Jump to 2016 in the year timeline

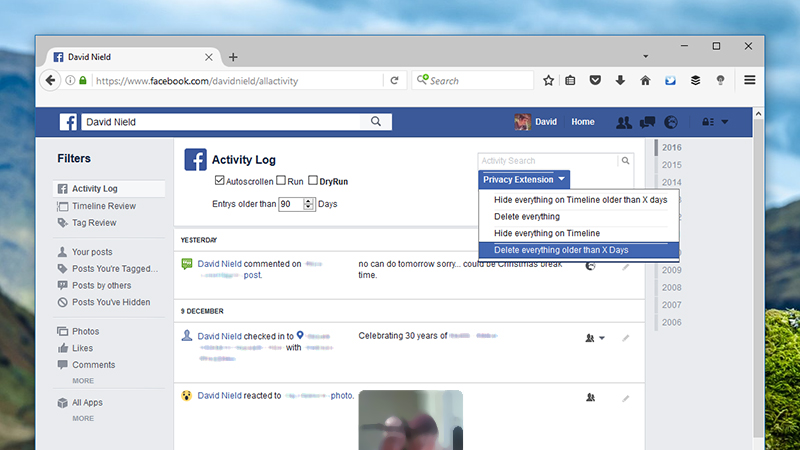pos(671,147)
